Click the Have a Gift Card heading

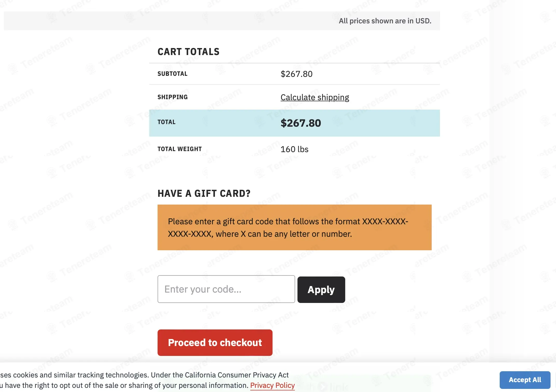[x=204, y=193]
